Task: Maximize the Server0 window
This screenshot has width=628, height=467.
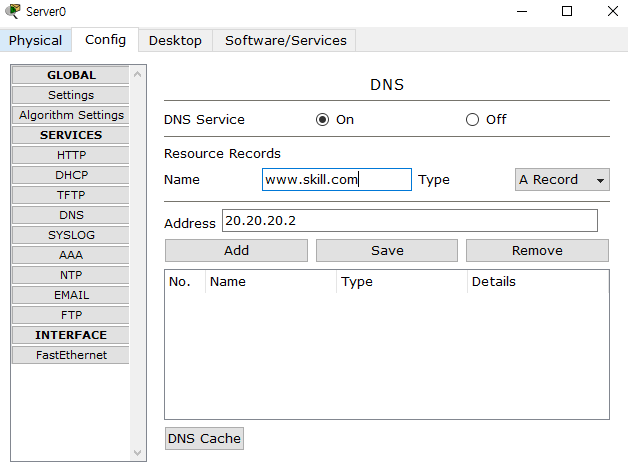Action: (567, 11)
